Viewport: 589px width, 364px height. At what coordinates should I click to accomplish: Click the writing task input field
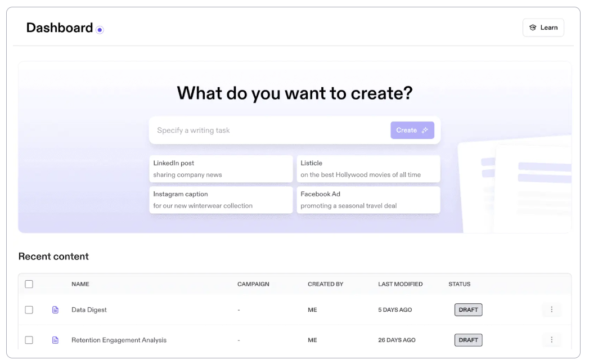pos(259,130)
